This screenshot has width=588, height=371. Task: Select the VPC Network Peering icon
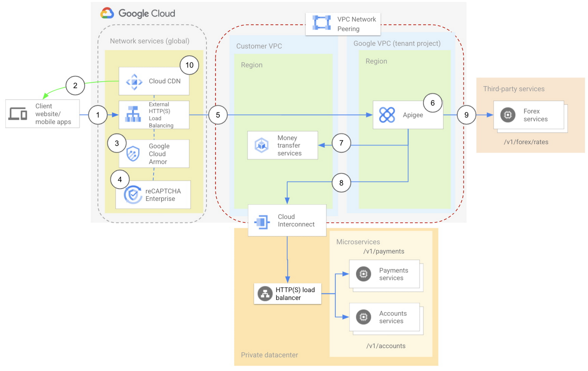pyautogui.click(x=321, y=23)
